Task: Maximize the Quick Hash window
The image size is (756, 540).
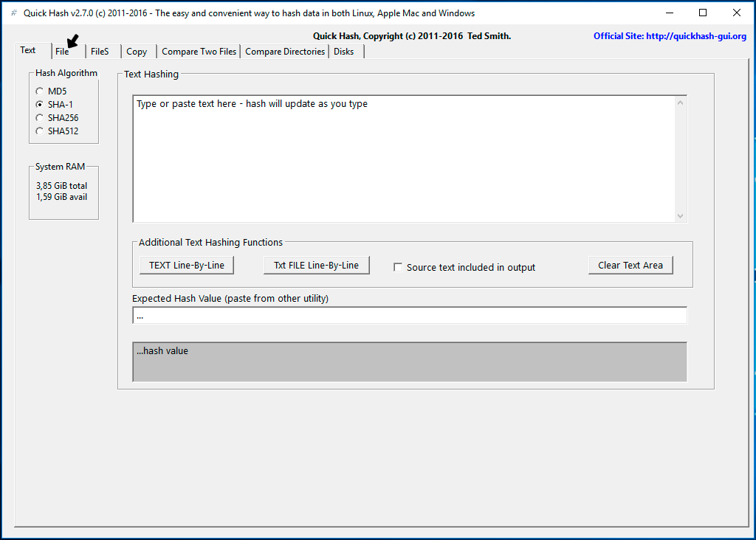Action: click(703, 13)
